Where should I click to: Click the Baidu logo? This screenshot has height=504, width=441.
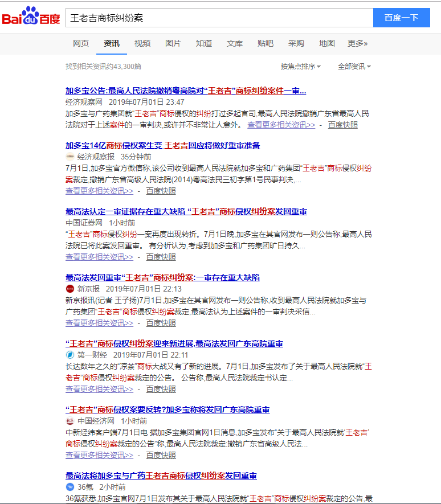click(31, 18)
